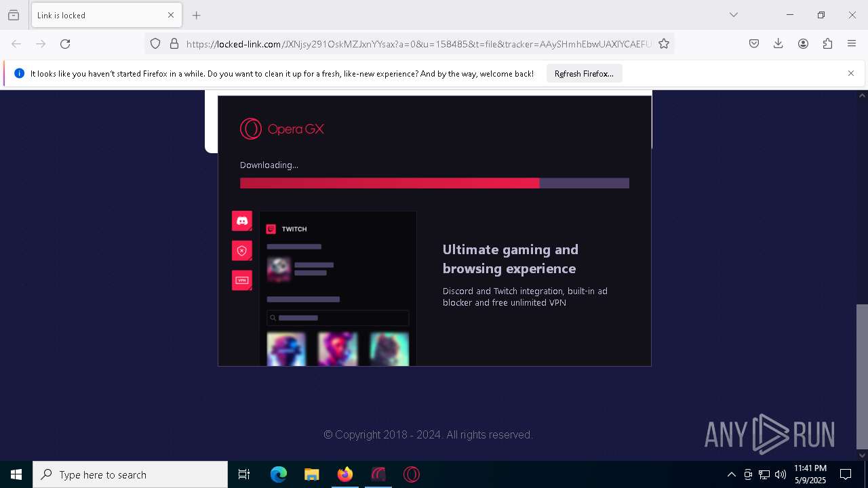Open a new tab with the plus button

[x=197, y=15]
